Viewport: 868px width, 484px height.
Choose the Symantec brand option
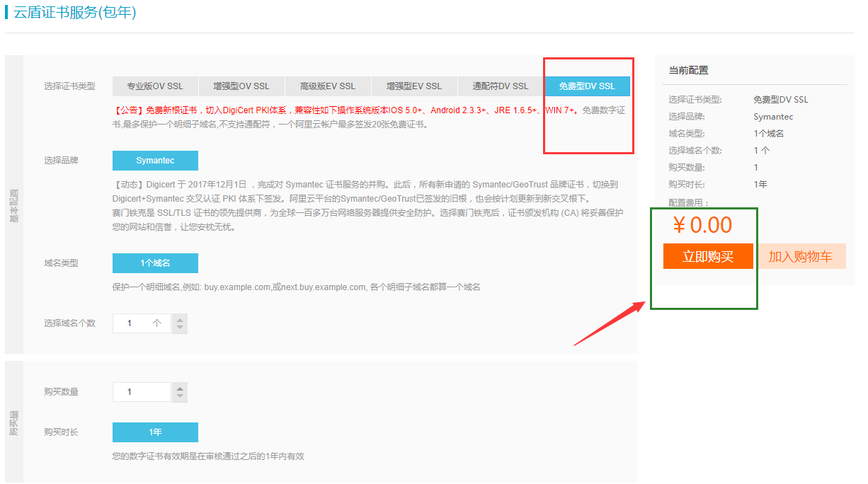(155, 161)
